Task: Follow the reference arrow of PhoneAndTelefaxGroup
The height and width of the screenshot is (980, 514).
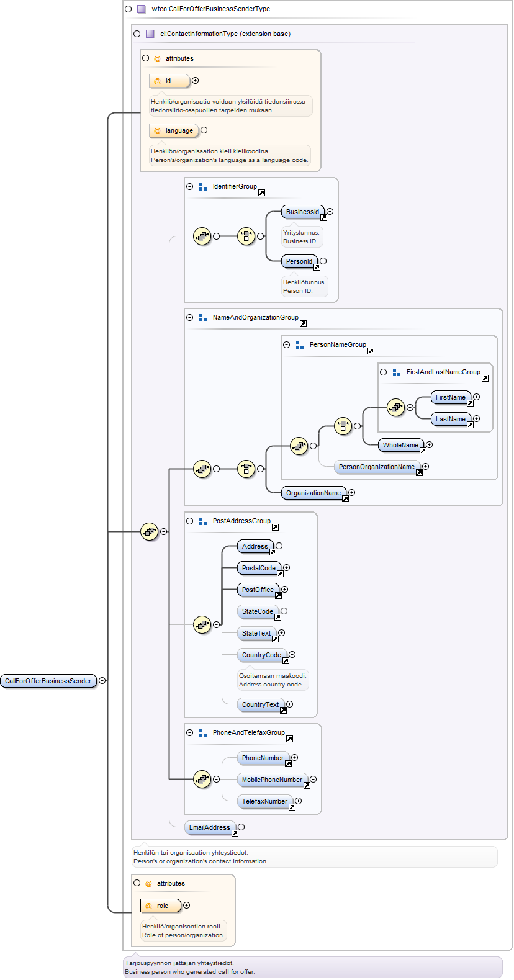Action: click(290, 739)
